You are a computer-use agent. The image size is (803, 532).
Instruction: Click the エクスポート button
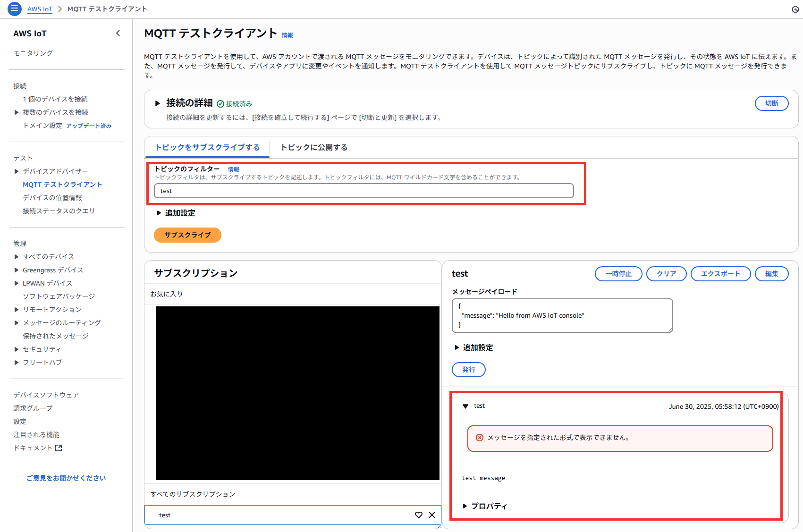tap(720, 274)
